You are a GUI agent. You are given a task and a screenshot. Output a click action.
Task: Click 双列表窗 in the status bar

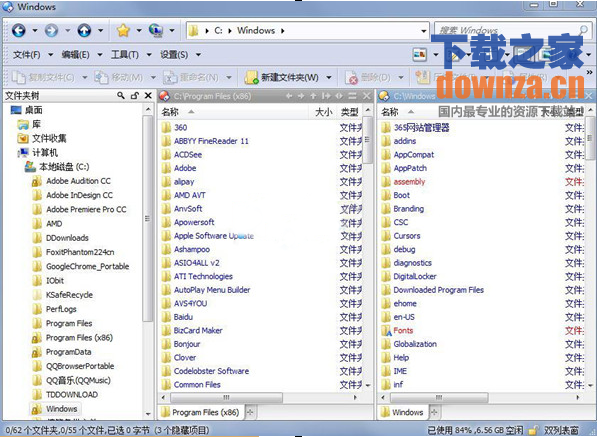tap(561, 430)
